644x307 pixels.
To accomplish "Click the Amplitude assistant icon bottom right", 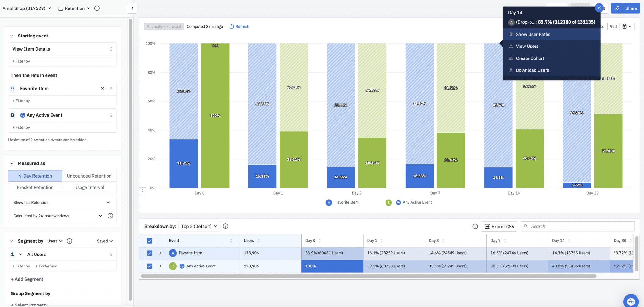I will pyautogui.click(x=630, y=301).
